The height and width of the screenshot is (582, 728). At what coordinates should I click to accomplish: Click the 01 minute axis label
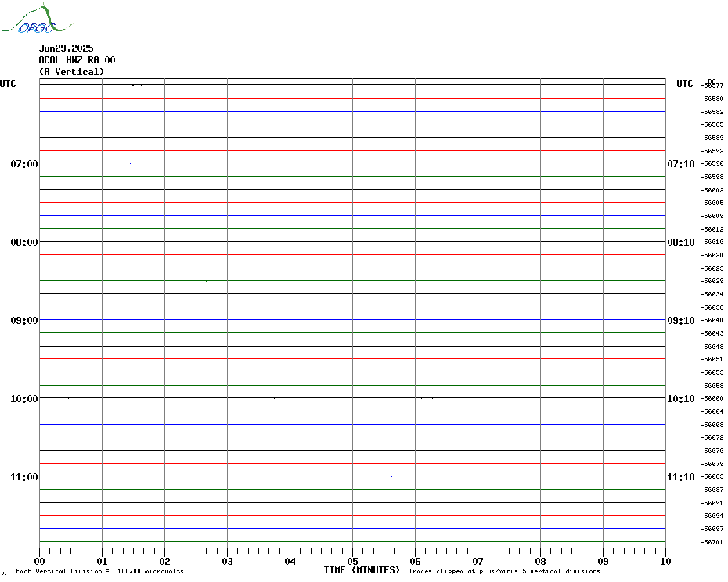click(102, 562)
